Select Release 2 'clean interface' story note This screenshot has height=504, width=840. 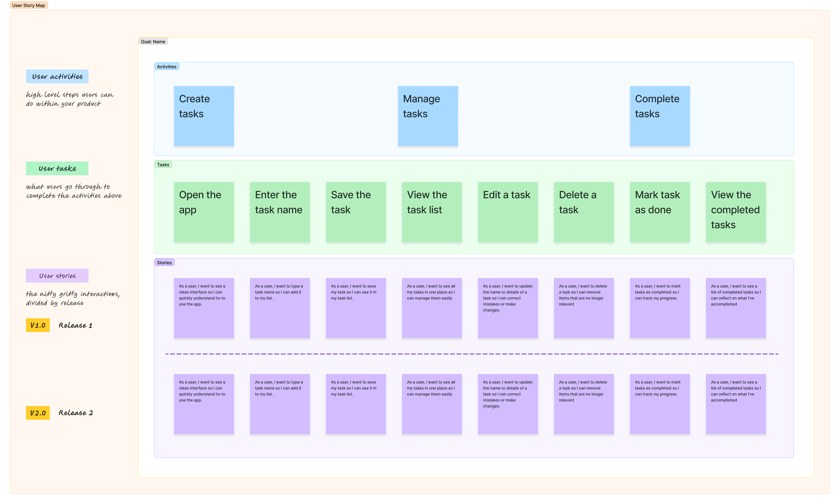[204, 404]
